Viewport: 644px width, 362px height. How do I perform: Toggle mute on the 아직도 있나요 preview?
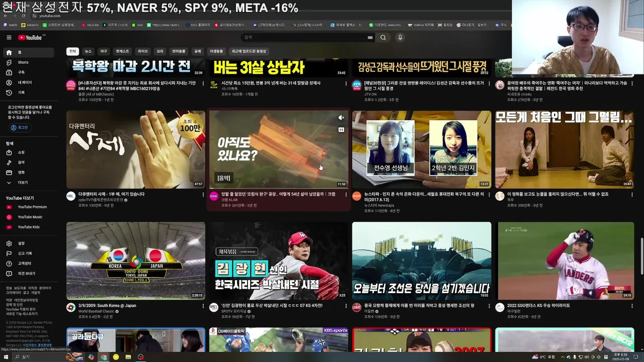[x=341, y=118]
